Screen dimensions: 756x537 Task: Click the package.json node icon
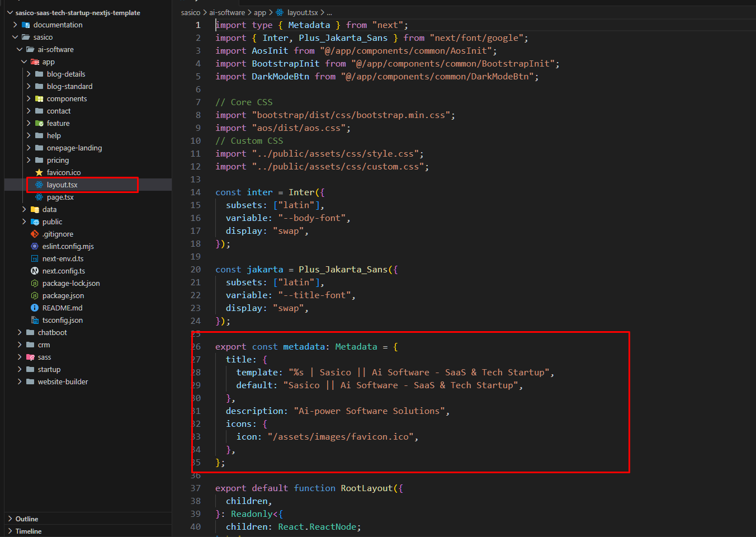click(x=35, y=295)
